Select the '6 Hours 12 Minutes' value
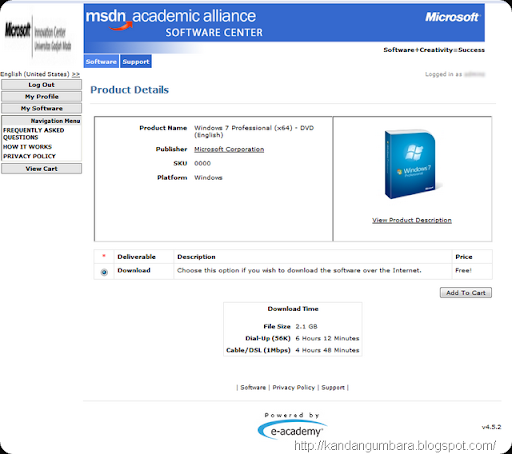This screenshot has width=512, height=454. (327, 338)
